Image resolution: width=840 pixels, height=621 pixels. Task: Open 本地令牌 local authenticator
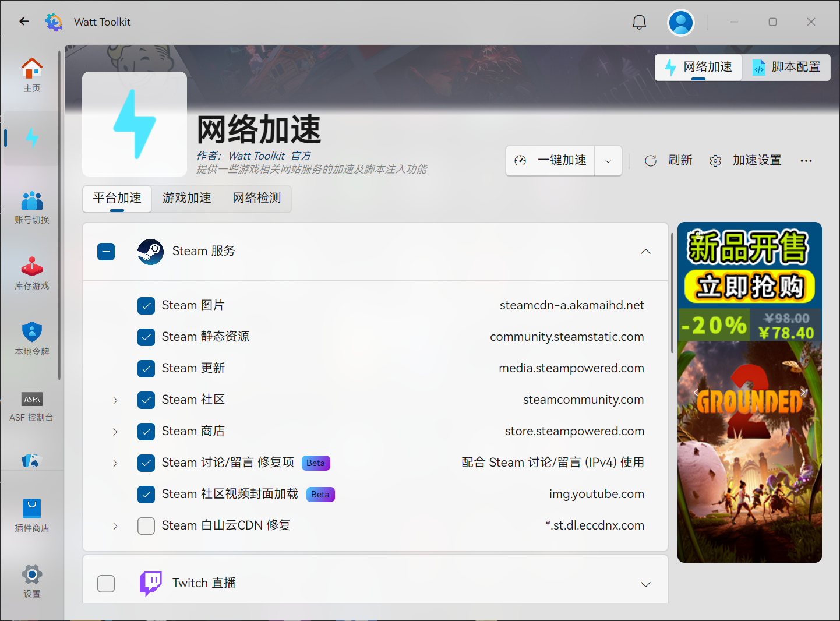32,339
